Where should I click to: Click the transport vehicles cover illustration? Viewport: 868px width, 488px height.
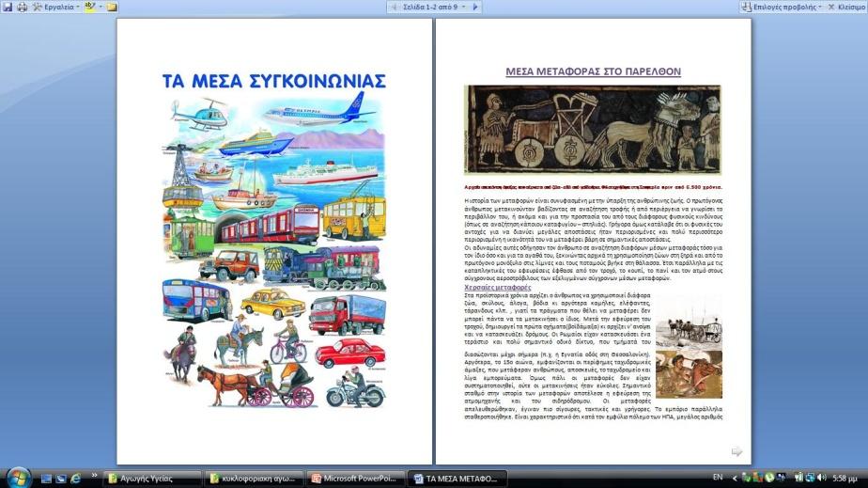click(x=274, y=251)
